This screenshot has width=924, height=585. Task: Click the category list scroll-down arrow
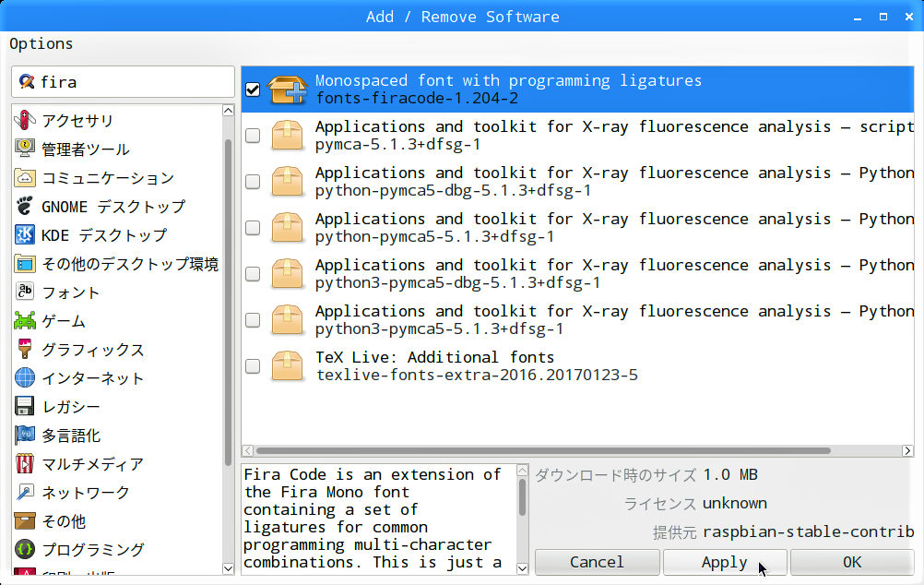[x=229, y=568]
